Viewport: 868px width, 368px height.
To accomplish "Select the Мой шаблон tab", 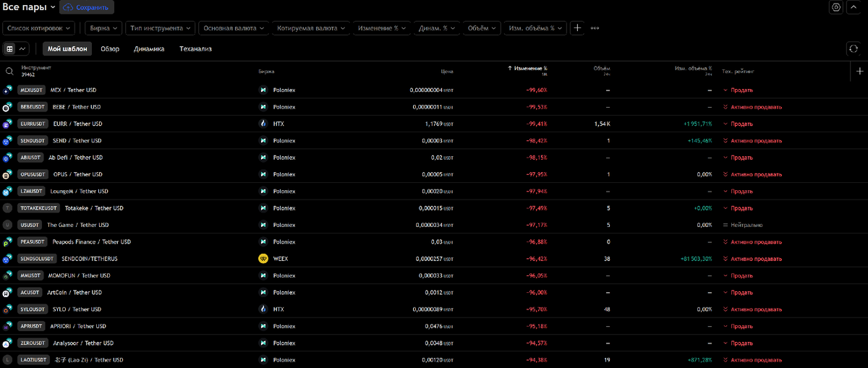I will pos(67,48).
